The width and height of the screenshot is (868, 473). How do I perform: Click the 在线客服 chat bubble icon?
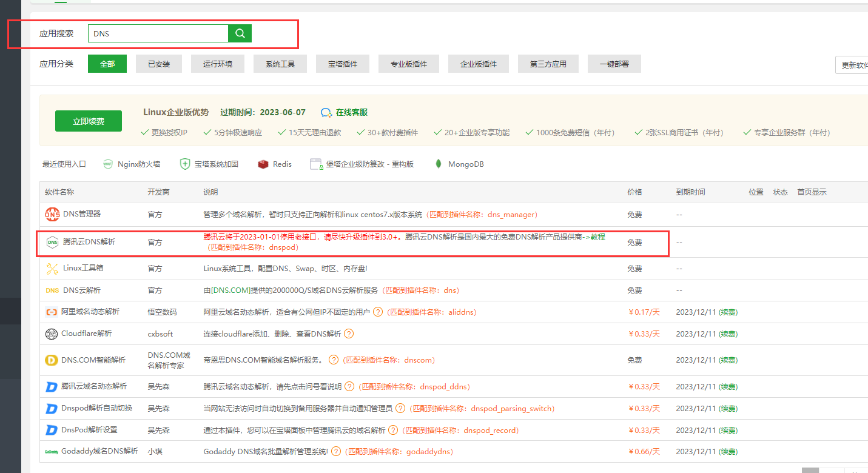326,113
